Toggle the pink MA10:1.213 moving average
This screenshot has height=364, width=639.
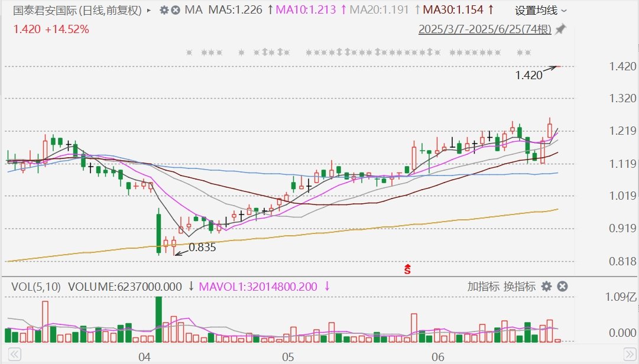pos(306,10)
